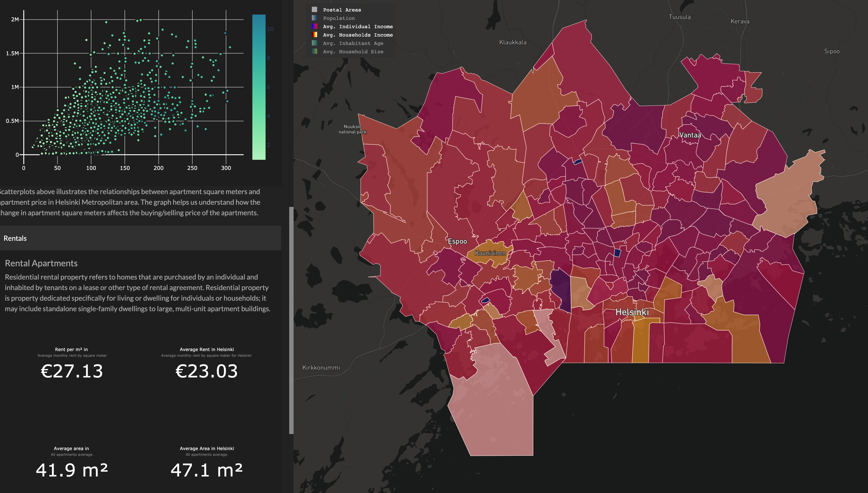Viewport: 868px width, 493px height.
Task: Enable the Avg. Household Size layer
Action: pos(353,52)
